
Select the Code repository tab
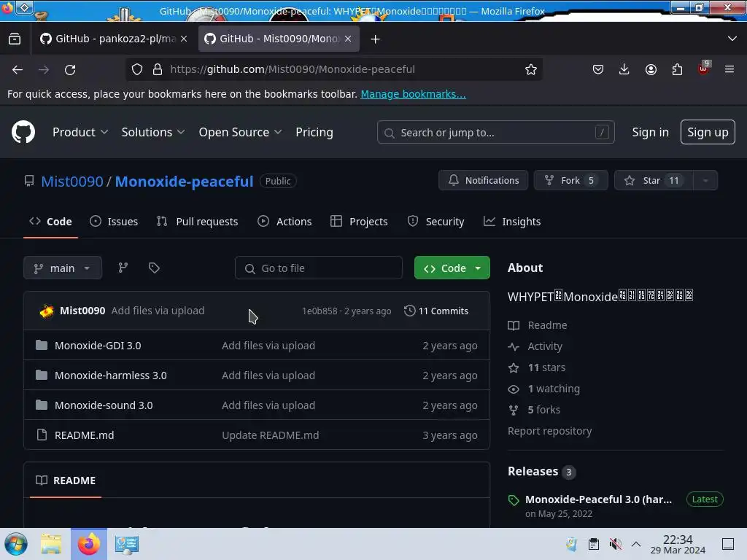pos(50,222)
